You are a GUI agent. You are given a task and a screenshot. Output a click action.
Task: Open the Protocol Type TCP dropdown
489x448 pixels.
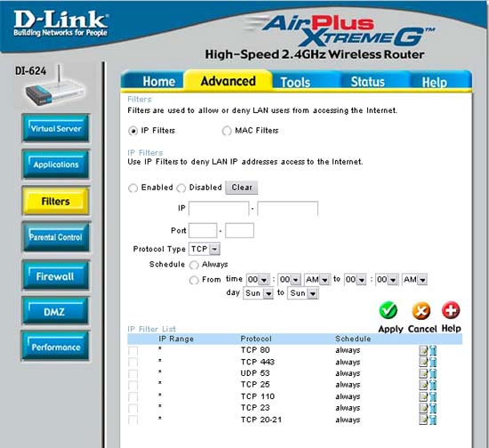(204, 249)
